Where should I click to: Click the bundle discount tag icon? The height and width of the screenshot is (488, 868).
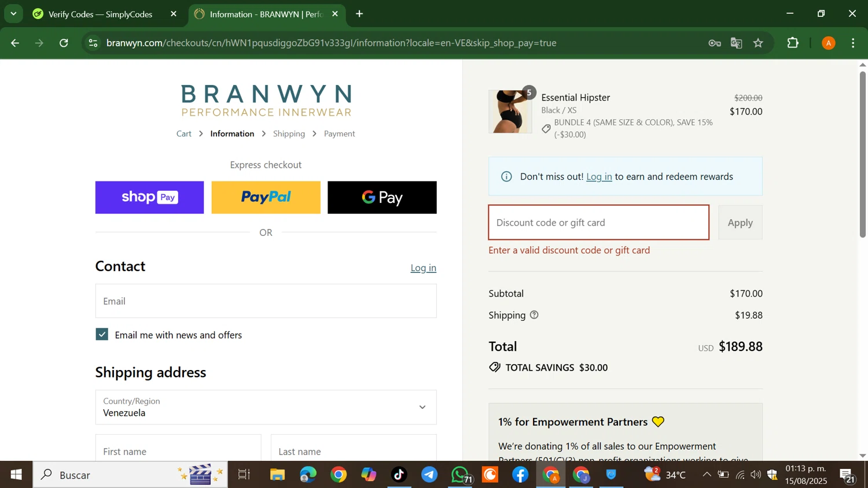(546, 128)
